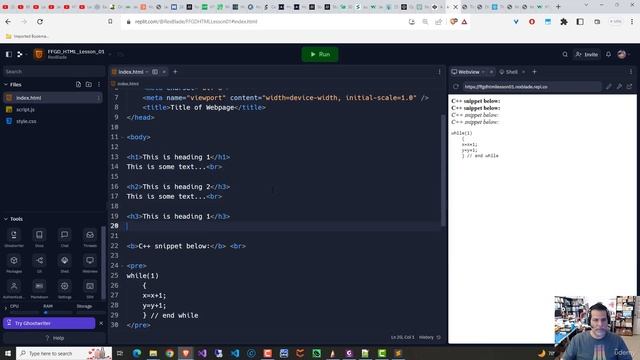Dismiss the Try Ghostwriter banner
Screen dimensions: 640x360
point(101,323)
